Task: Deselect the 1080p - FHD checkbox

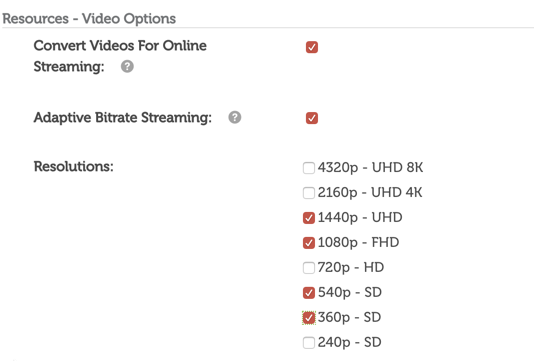Action: (x=309, y=243)
